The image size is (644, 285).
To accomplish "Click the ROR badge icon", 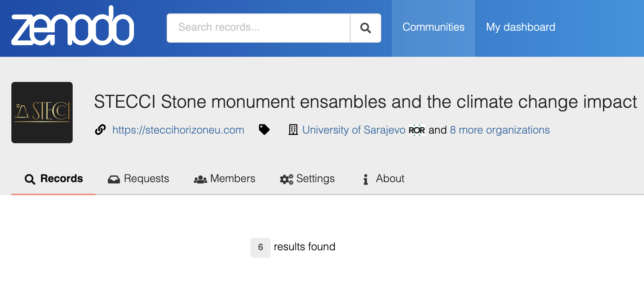I will (417, 130).
